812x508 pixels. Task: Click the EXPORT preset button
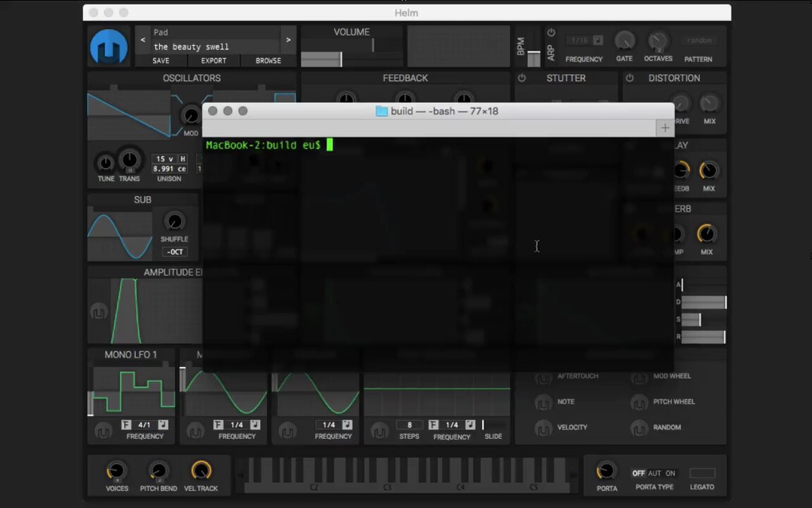tap(214, 61)
